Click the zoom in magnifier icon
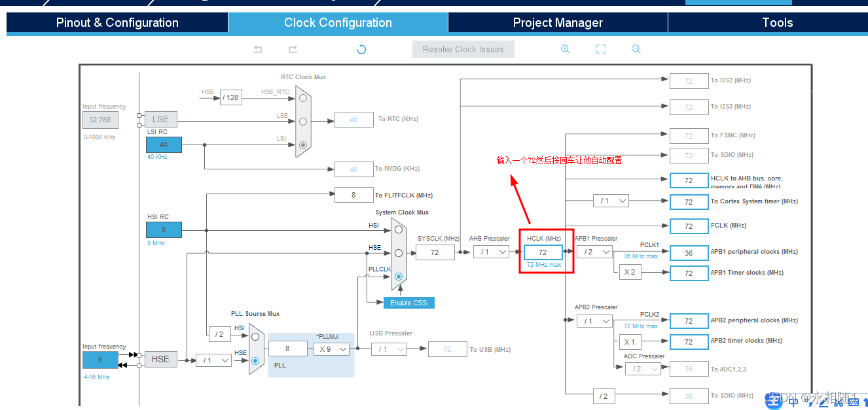Viewport: 868px width, 410px height. (566, 49)
